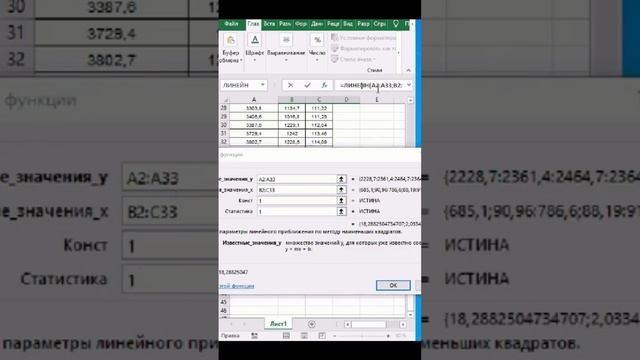This screenshot has width=640, height=360.
Task: Open the Файл tab in Excel
Action: click(231, 24)
